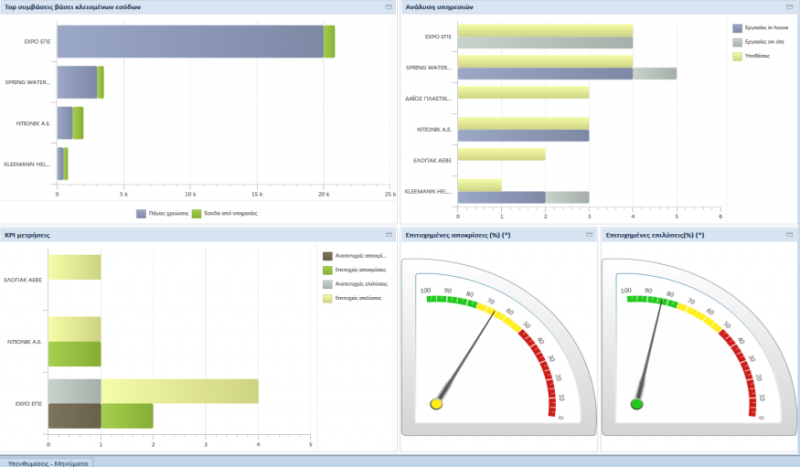This screenshot has height=467, width=800.
Task: Click the ΕΛΟΠΑΚ ΑΕΒΕ label in KPI μετρήσεις
Action: 23,280
